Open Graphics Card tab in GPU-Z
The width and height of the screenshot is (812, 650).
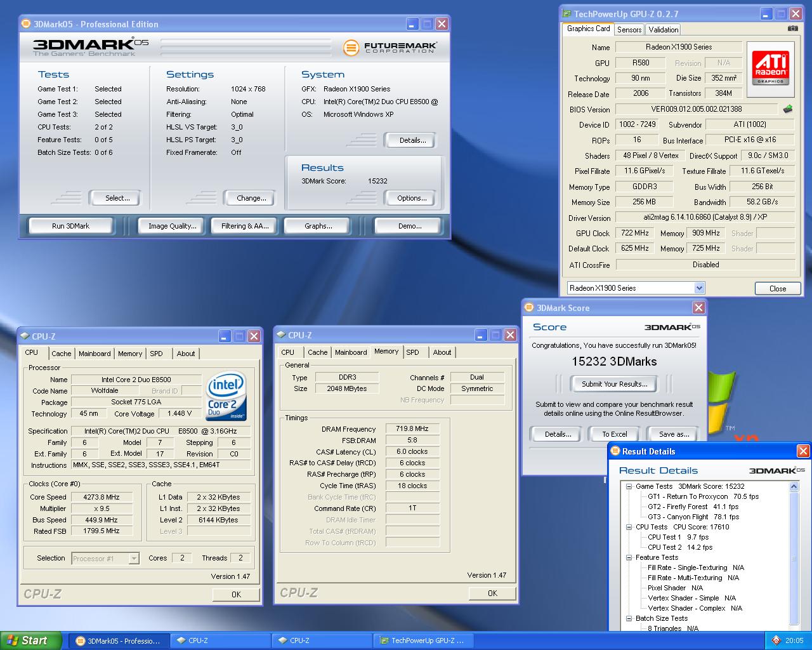click(x=588, y=29)
